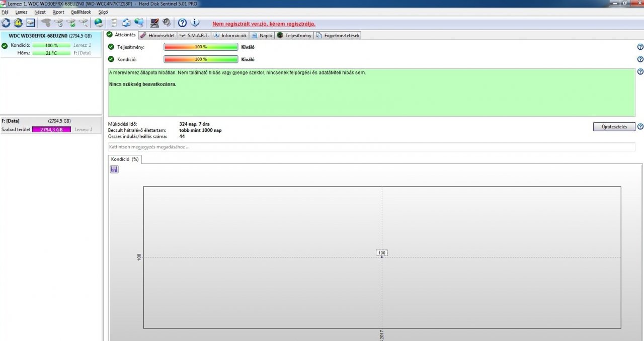644x341 pixels.
Task: Switch to the Információk tab
Action: pos(230,35)
